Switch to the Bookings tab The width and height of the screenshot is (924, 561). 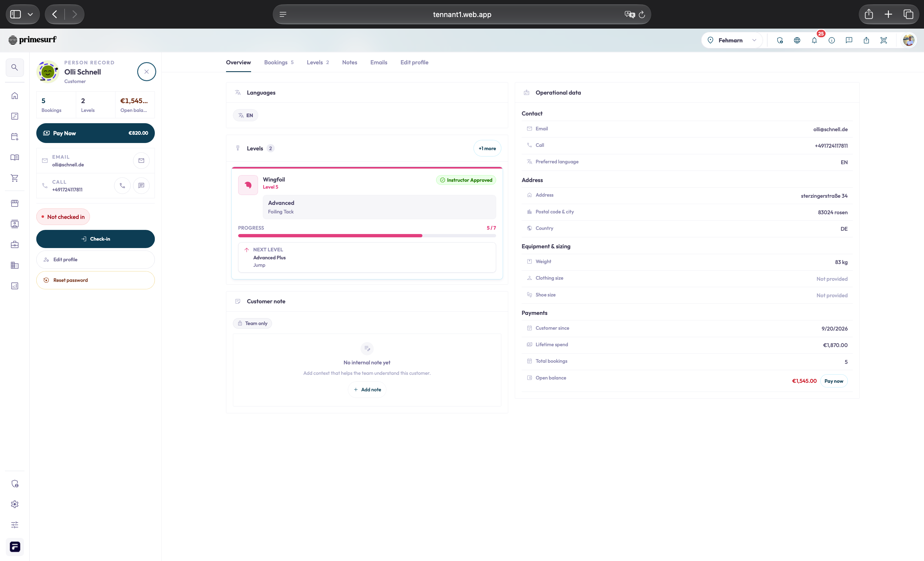279,62
